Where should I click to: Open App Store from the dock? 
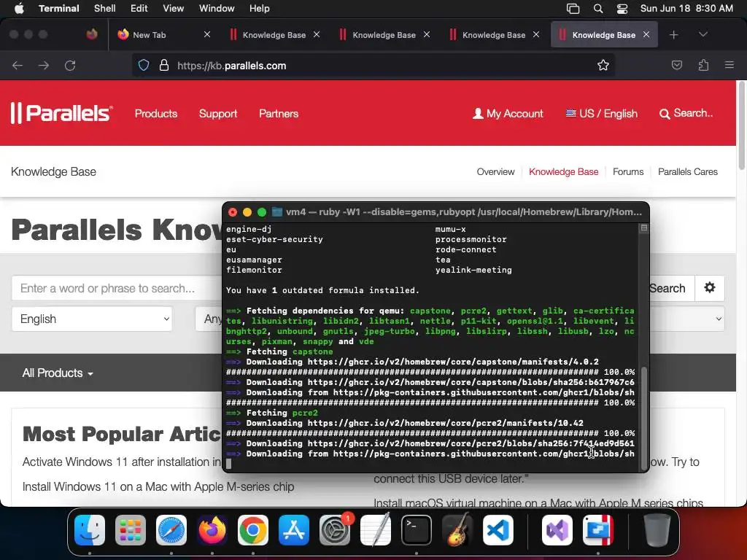294,530
